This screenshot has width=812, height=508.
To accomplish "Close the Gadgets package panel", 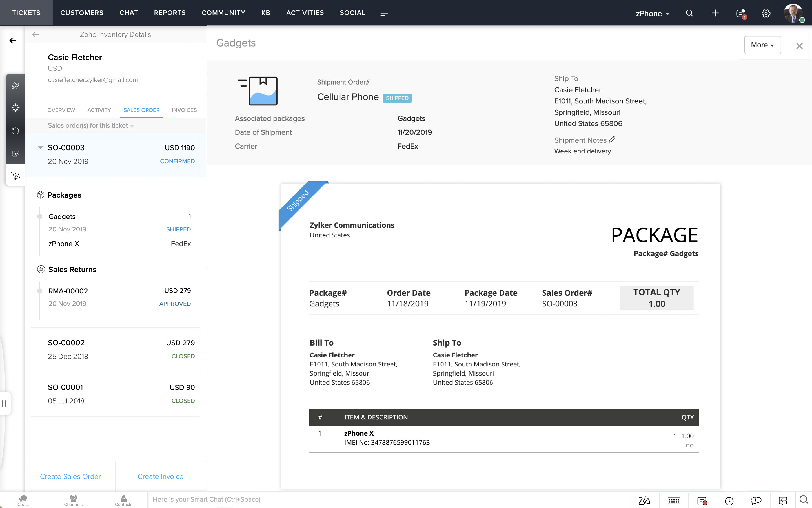I will tap(799, 46).
